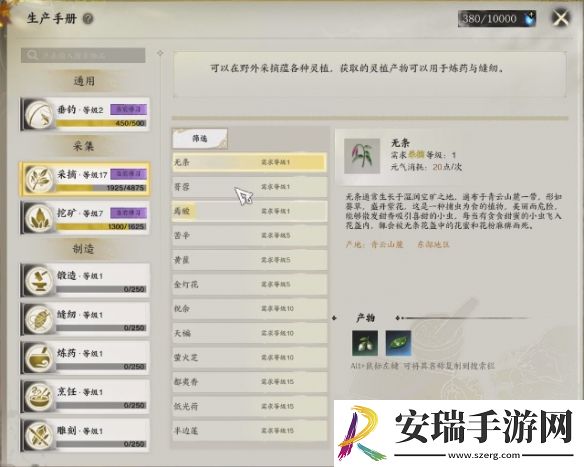Image resolution: width=584 pixels, height=467 pixels.
Task: Click the 采摘 experience progress bar 1925/4875
Action: pyautogui.click(x=101, y=188)
